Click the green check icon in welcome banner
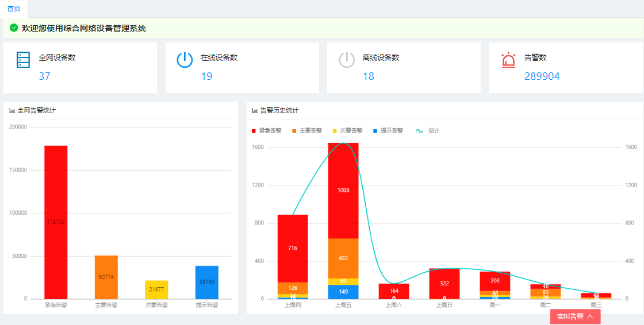Viewport: 644px width, 325px height. [x=14, y=28]
